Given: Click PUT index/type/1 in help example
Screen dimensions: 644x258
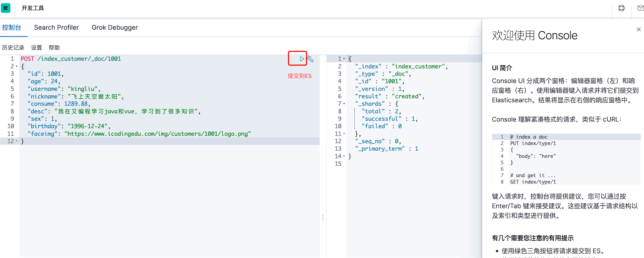Looking at the screenshot, I should click(x=533, y=143).
